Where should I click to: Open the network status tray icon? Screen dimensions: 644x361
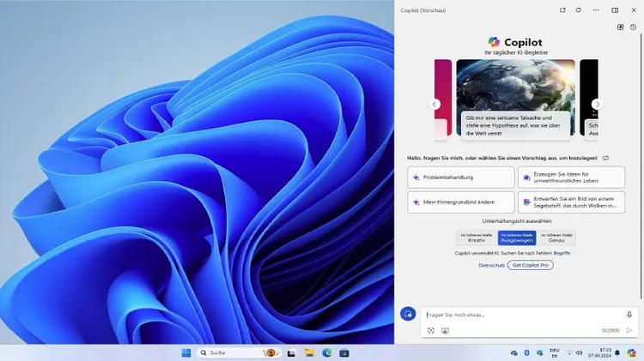[x=569, y=352]
